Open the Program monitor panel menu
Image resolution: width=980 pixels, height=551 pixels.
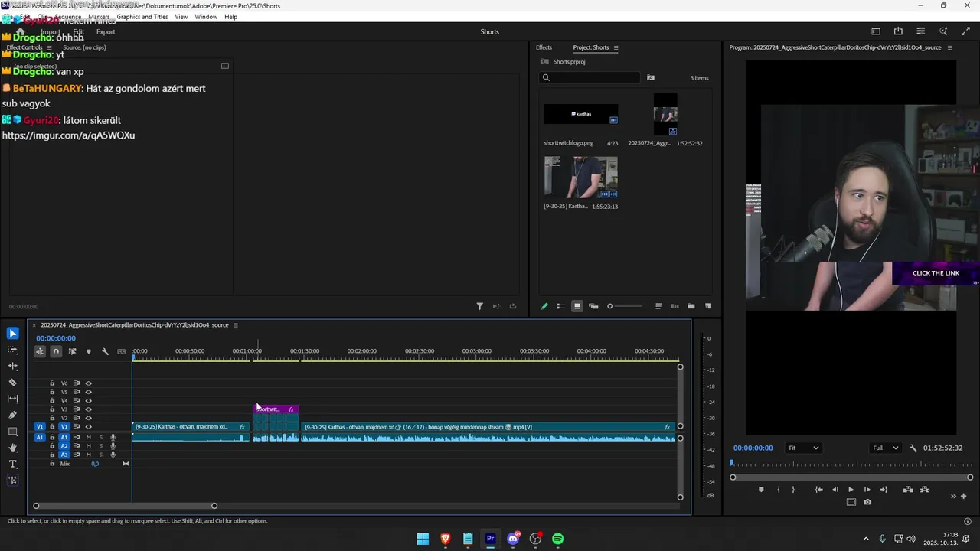coord(949,47)
